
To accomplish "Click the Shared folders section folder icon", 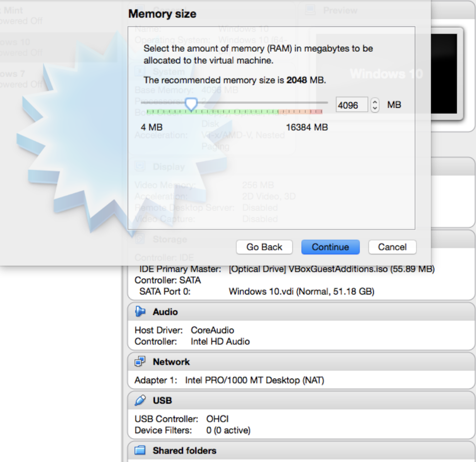I will point(140,450).
